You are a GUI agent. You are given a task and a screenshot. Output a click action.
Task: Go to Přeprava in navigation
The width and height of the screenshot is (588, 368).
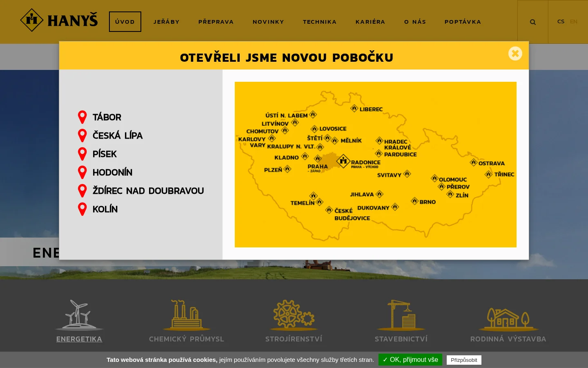pyautogui.click(x=216, y=22)
